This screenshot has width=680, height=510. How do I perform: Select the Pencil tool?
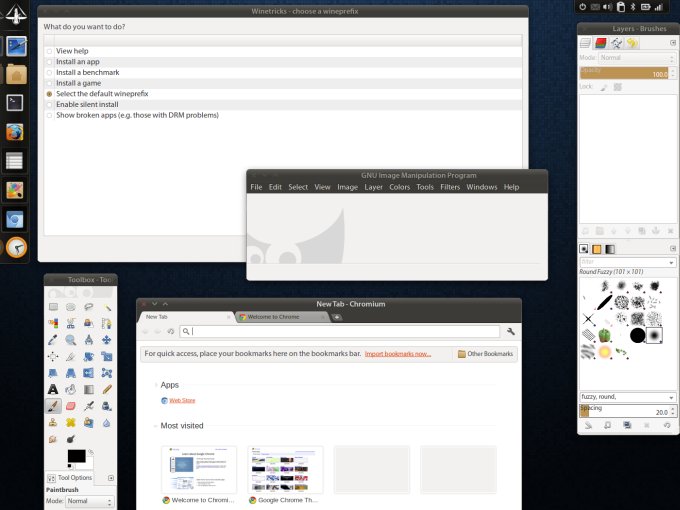pyautogui.click(x=107, y=389)
